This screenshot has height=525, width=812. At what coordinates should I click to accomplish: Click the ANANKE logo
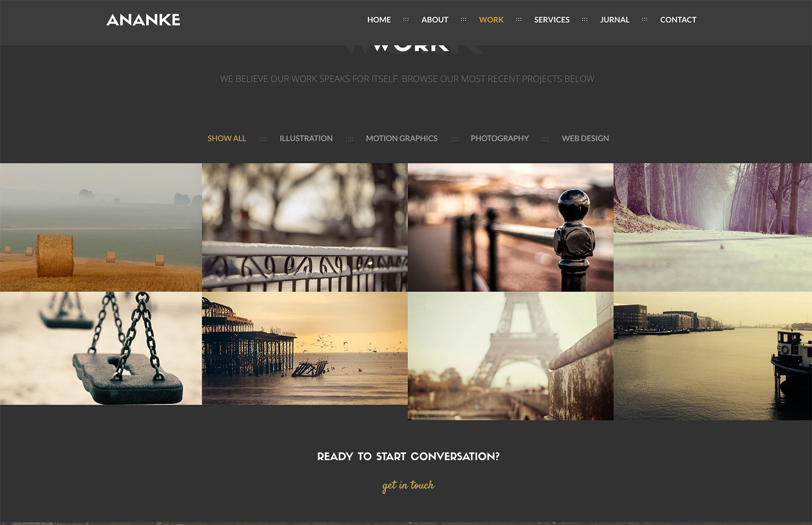tap(143, 20)
